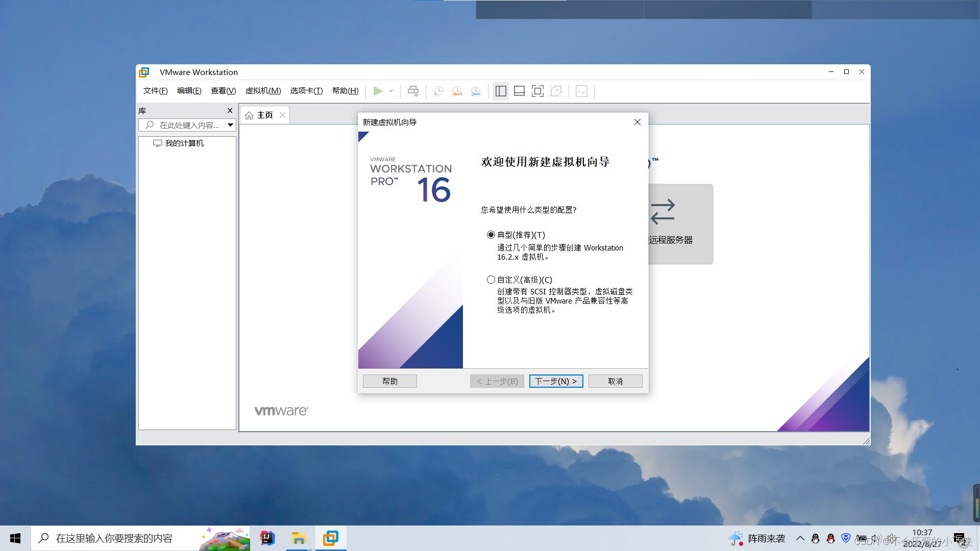The width and height of the screenshot is (980, 551).
Task: Click the manage snapshots toolbar icon
Action: pos(475,91)
